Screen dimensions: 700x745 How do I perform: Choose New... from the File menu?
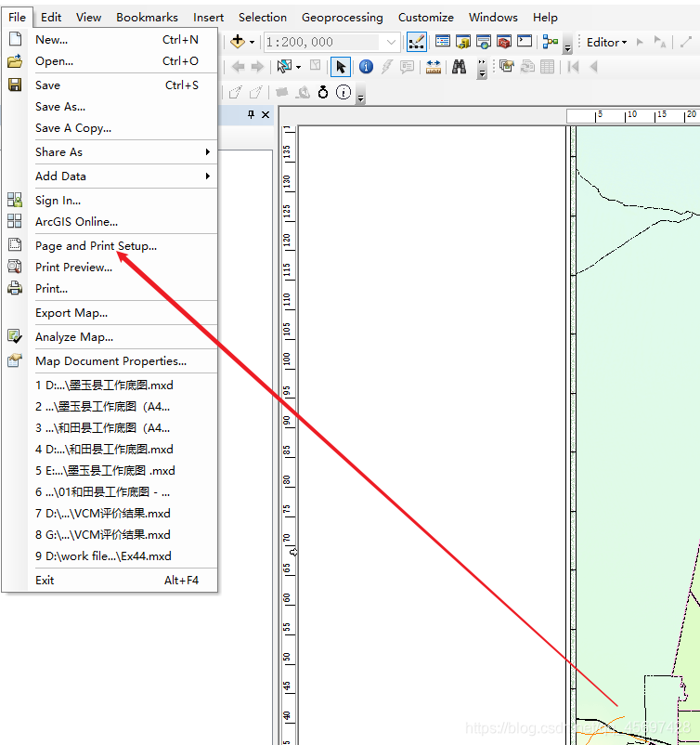110,39
